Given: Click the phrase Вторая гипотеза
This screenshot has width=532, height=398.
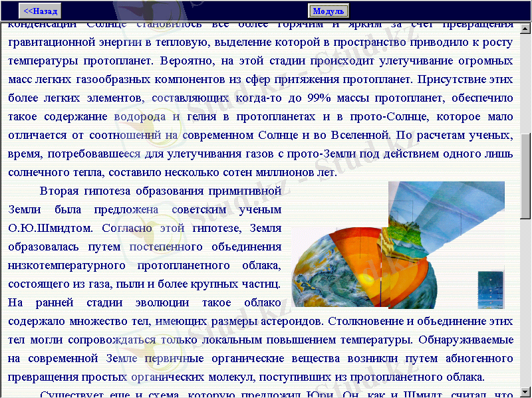Looking at the screenshot, I should 85,191.
